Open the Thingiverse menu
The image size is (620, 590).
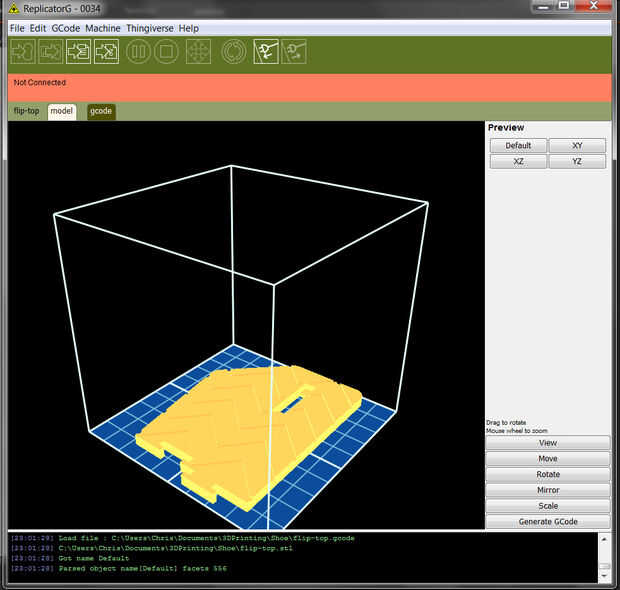(x=150, y=28)
